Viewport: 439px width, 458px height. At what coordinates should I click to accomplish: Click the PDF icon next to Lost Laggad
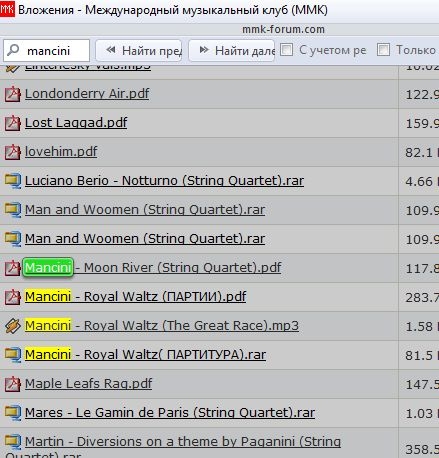click(13, 123)
